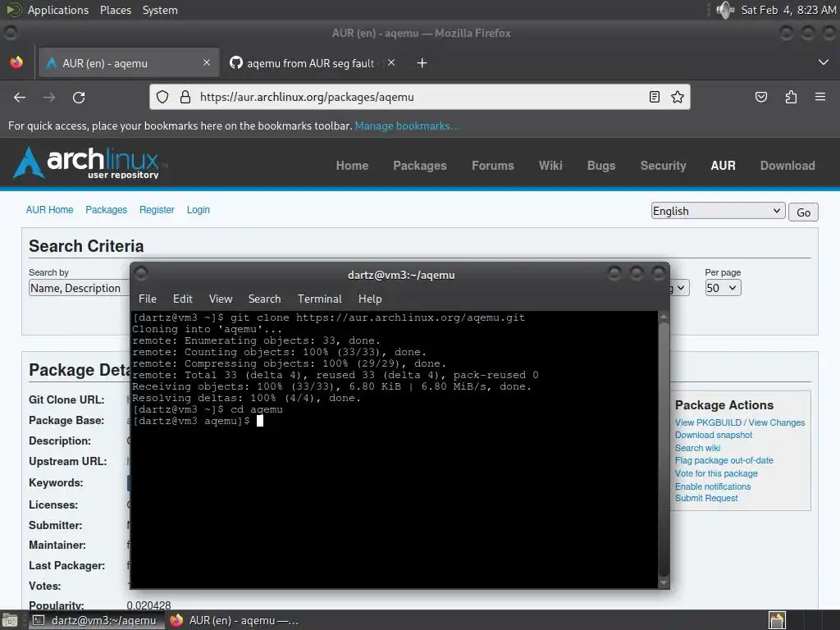Click the Go button next to language
This screenshot has width=840, height=630.
point(803,212)
